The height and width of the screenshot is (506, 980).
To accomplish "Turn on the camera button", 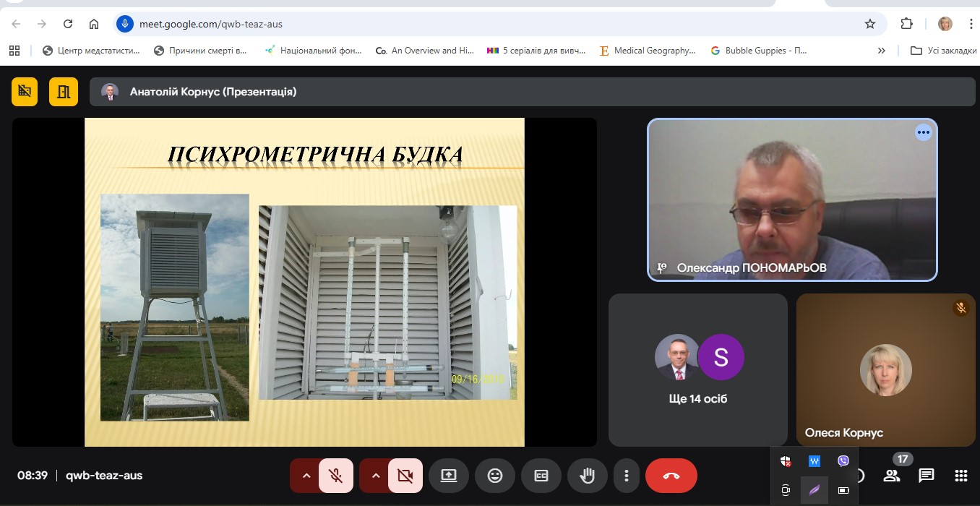I will [405, 476].
